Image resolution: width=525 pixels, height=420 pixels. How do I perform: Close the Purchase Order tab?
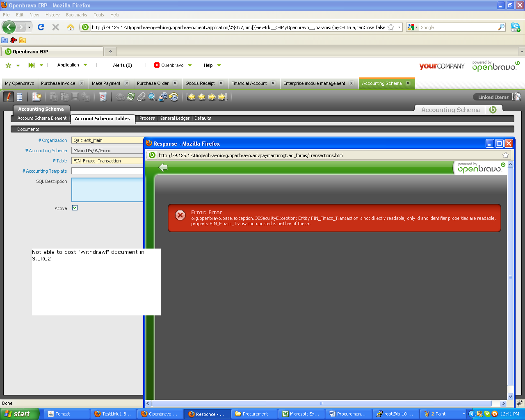pos(175,83)
